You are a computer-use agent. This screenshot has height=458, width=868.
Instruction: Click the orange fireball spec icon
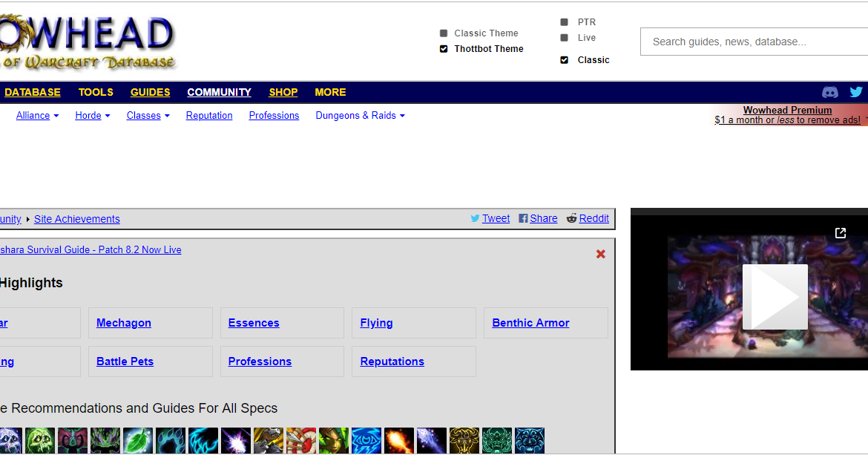pos(399,440)
